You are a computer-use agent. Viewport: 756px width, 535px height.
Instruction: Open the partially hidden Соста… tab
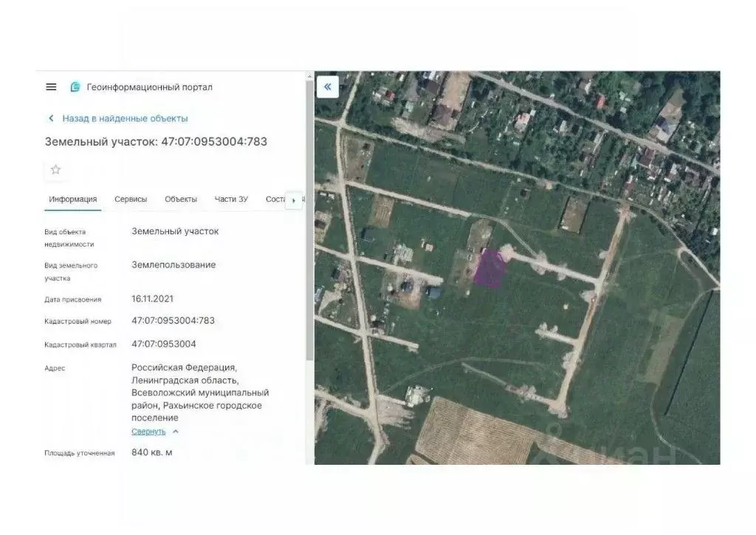point(275,200)
